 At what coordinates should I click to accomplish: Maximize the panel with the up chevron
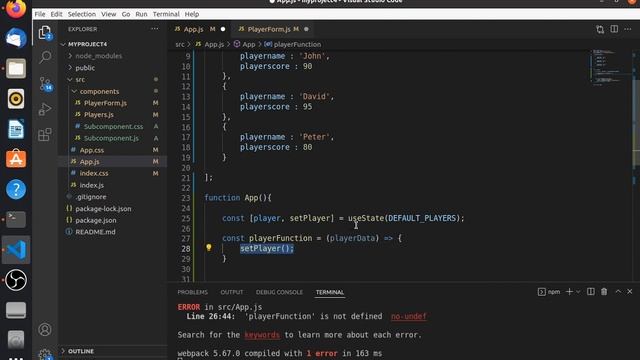(618, 292)
